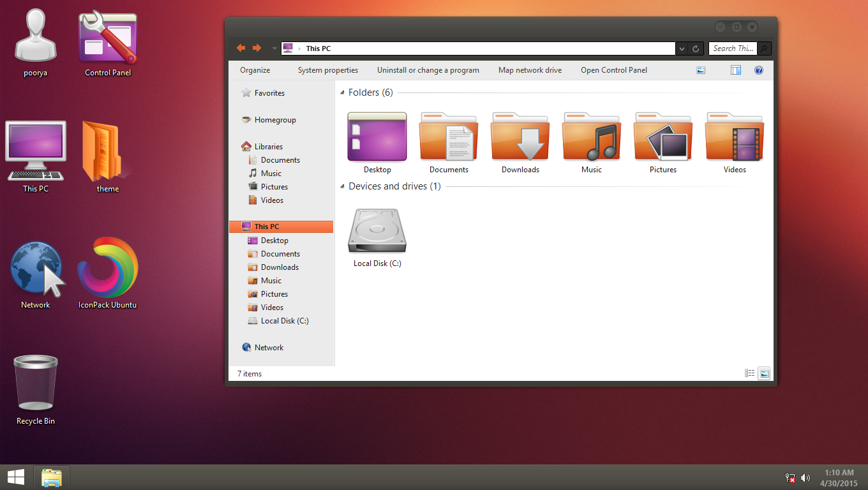The height and width of the screenshot is (490, 868).
Task: Click the orange back arrow in Explorer
Action: click(241, 48)
